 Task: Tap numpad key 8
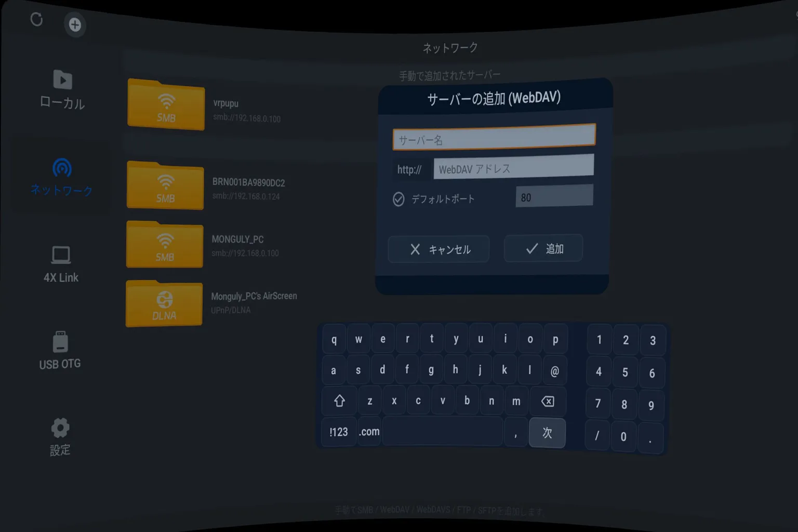click(624, 405)
